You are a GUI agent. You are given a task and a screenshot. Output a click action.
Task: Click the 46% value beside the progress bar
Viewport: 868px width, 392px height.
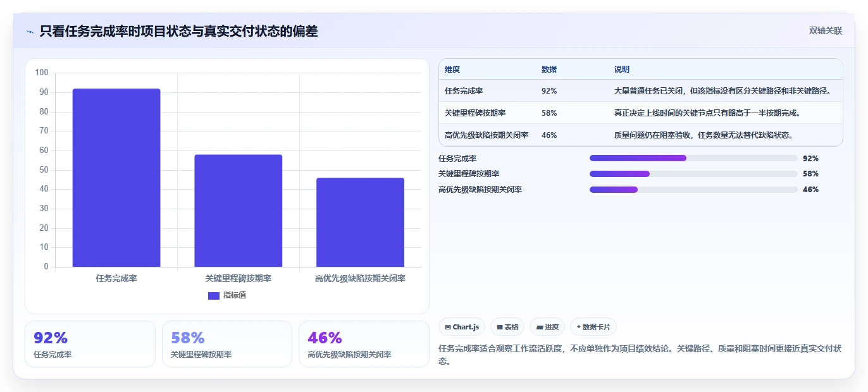coord(810,189)
